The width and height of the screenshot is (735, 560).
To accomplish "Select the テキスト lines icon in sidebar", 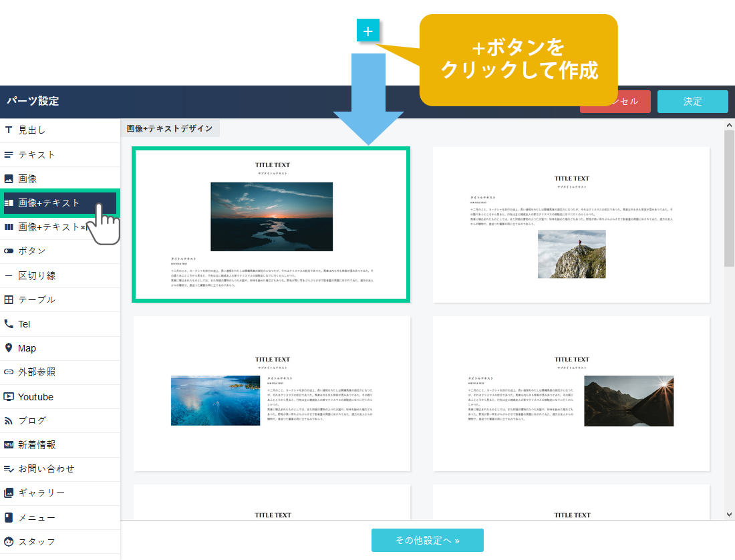I will tap(9, 155).
